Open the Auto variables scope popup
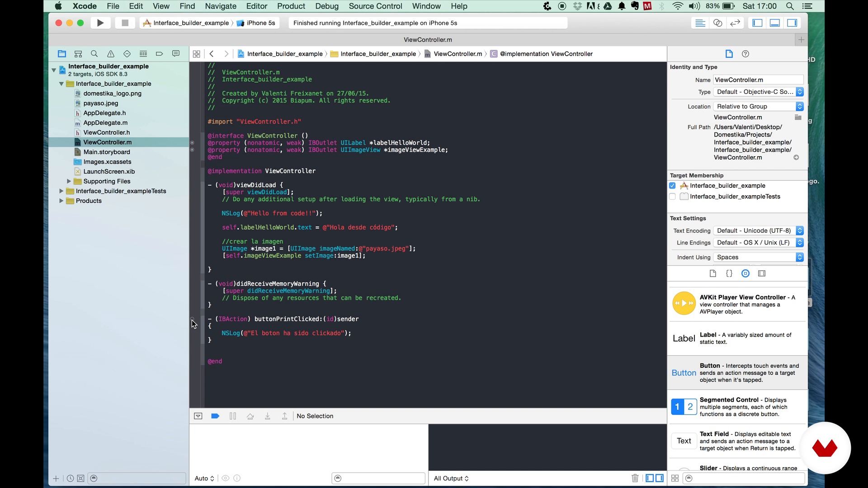Viewport: 868px width, 488px height. pyautogui.click(x=204, y=479)
